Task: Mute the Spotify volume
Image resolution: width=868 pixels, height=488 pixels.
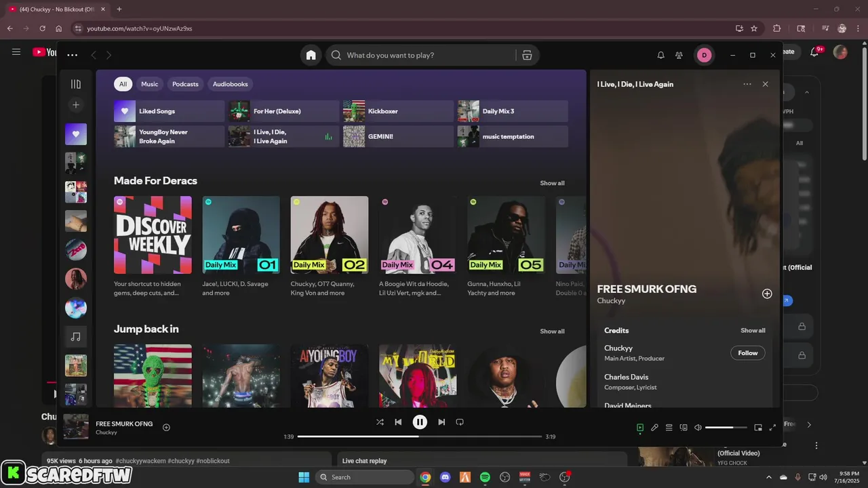Action: (x=698, y=428)
